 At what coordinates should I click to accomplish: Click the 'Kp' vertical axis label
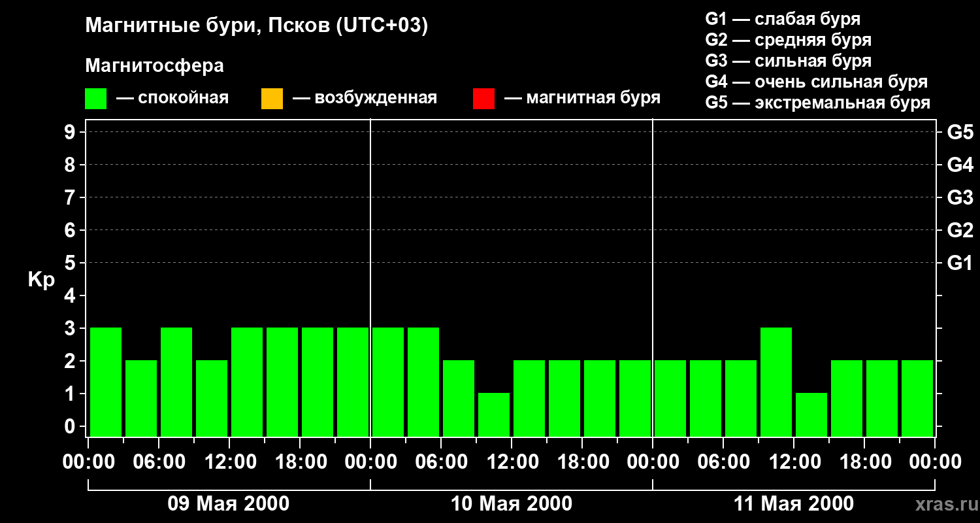point(41,280)
